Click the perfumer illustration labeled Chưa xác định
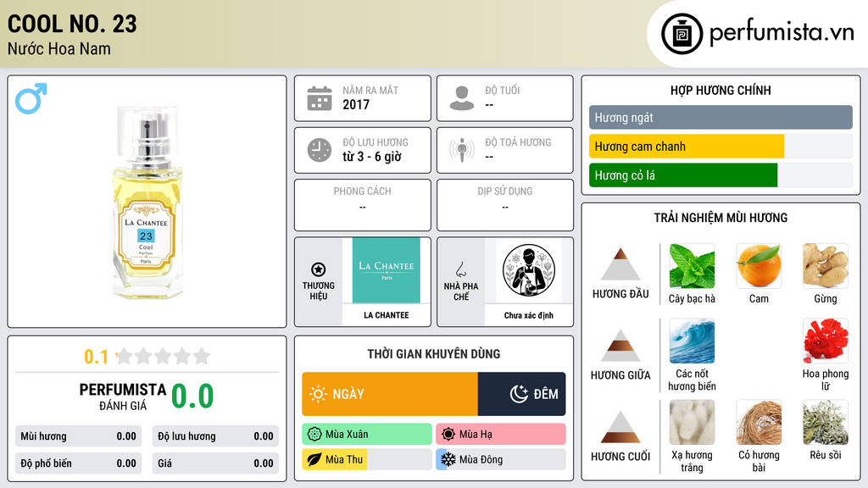Image resolution: width=868 pixels, height=488 pixels. (529, 270)
